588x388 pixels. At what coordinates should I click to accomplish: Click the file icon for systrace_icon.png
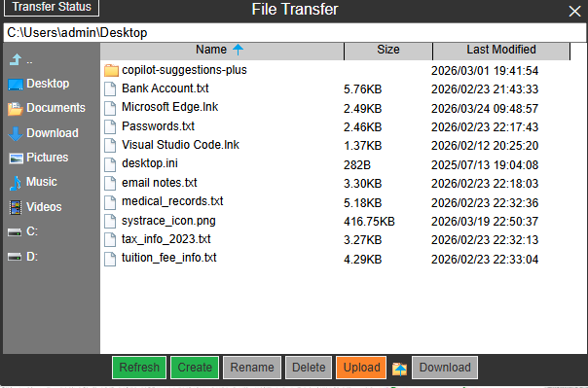point(110,221)
